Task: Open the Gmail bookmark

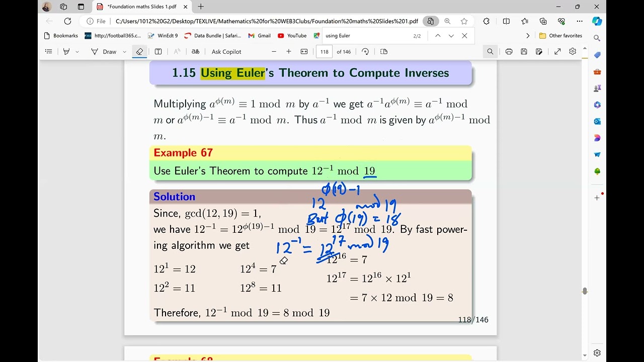Action: [x=260, y=36]
